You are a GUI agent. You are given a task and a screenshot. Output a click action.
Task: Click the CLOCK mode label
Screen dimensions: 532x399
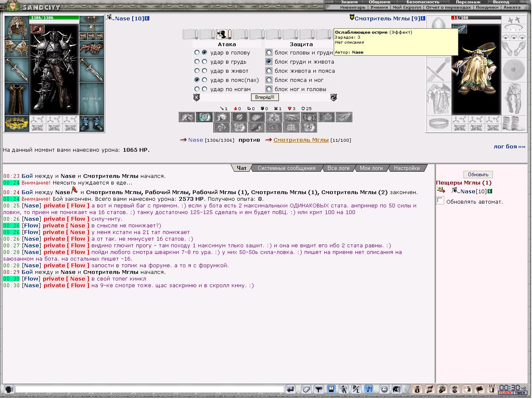click(506, 393)
